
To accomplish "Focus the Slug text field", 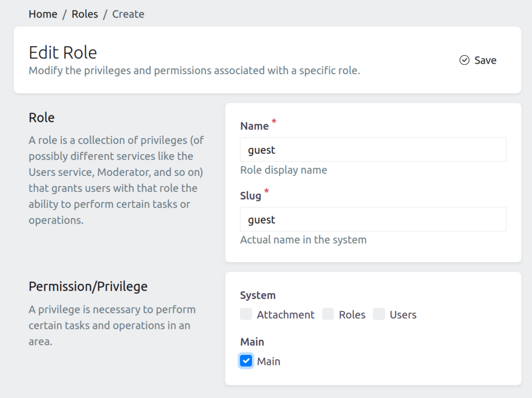I will [x=373, y=219].
